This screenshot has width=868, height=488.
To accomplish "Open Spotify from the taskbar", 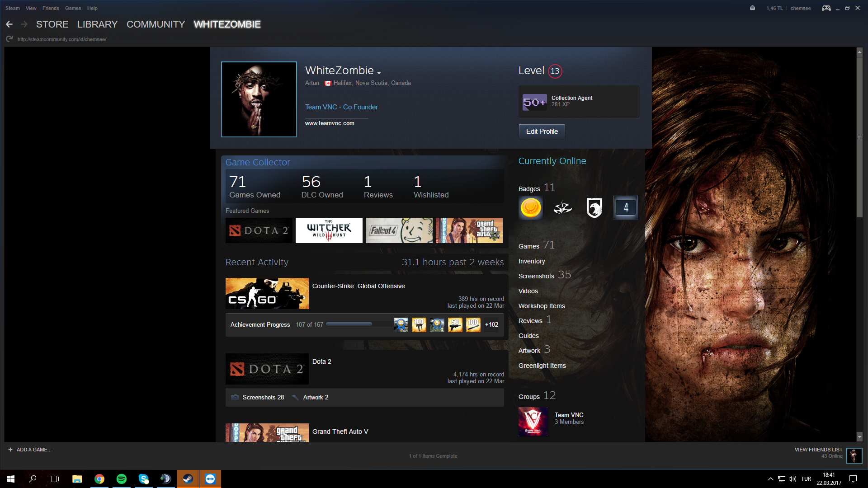I will click(x=122, y=479).
